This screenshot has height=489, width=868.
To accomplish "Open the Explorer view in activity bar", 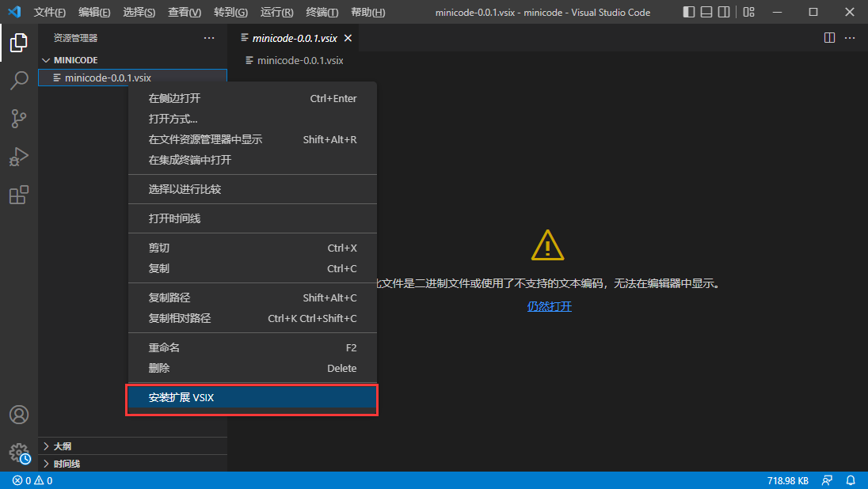I will pyautogui.click(x=19, y=43).
